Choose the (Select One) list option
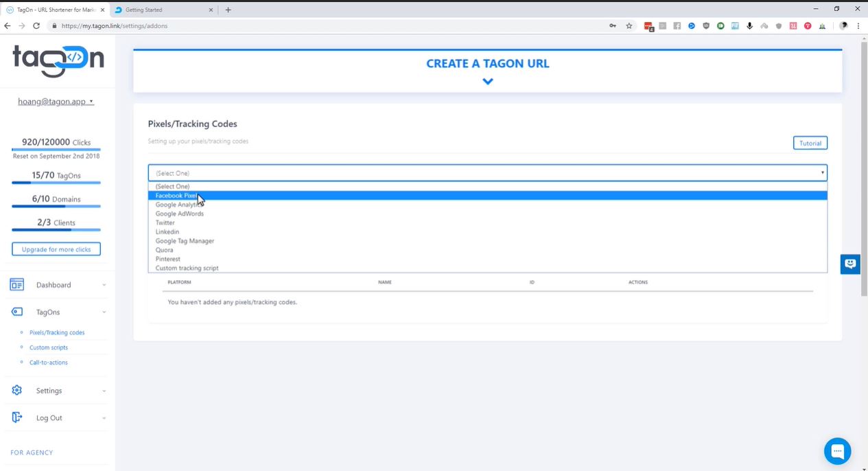This screenshot has height=471, width=868. point(488,187)
